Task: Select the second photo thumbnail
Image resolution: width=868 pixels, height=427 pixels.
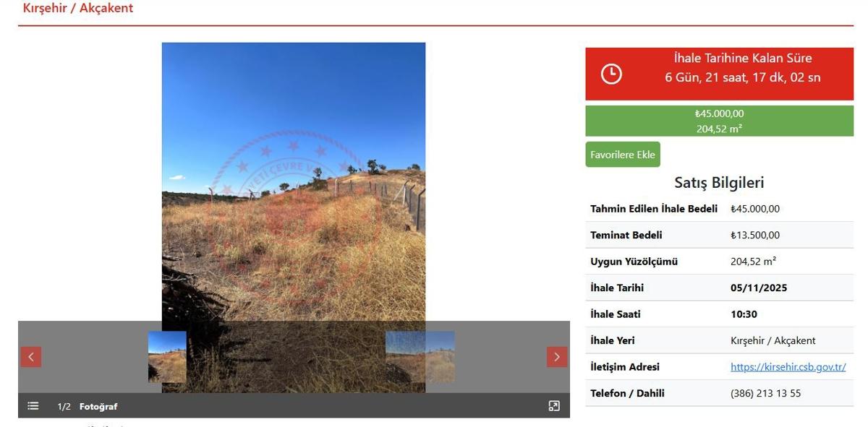Action: [x=420, y=357]
